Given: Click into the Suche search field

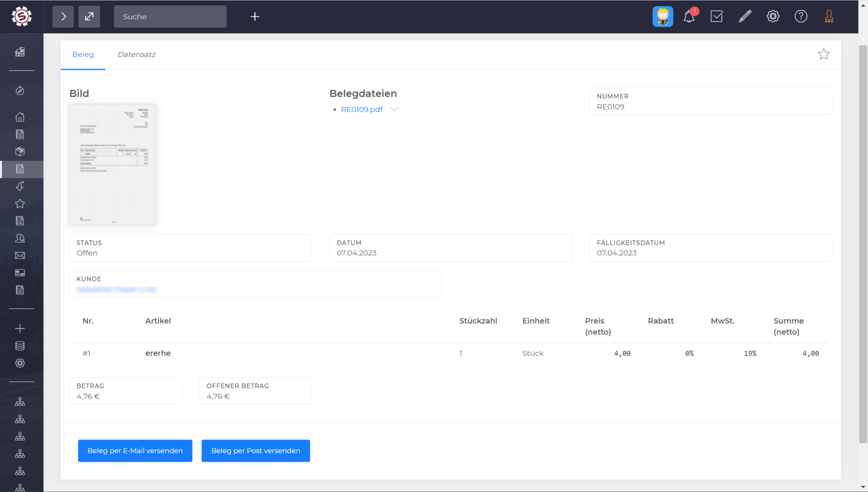Looking at the screenshot, I should pyautogui.click(x=170, y=16).
